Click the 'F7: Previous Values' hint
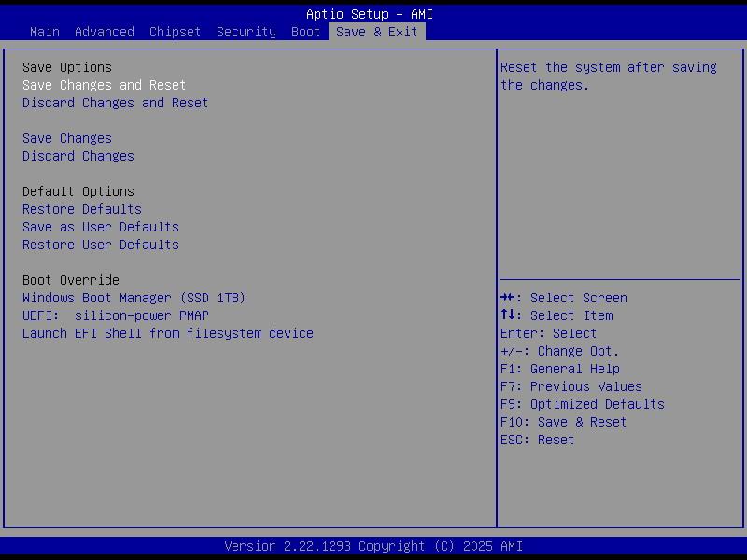The image size is (747, 560). [571, 386]
